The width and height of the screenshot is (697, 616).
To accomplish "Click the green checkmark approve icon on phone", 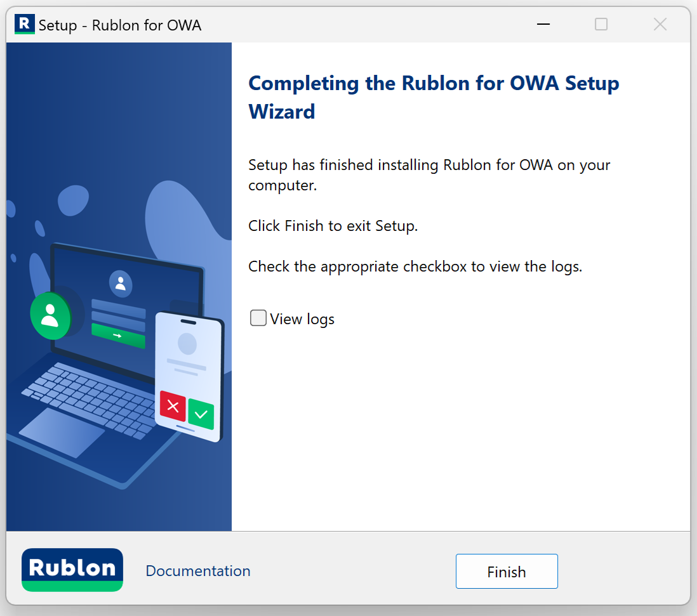I will pos(201,414).
